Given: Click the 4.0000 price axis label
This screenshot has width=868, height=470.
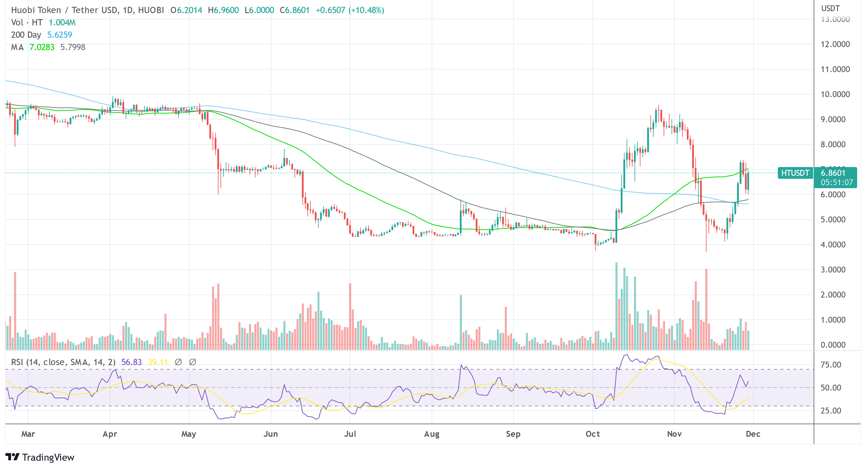Looking at the screenshot, I should coord(833,245).
